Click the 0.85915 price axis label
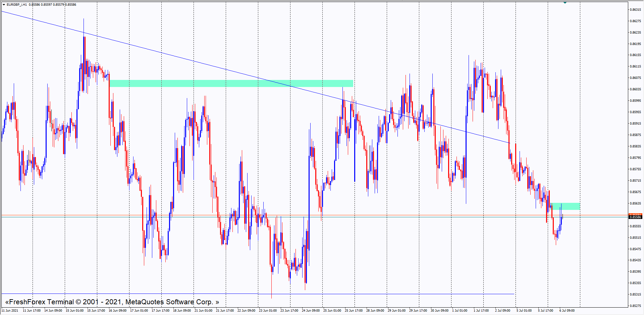Image resolution: width=644 pixels, height=315 pixels. point(635,124)
